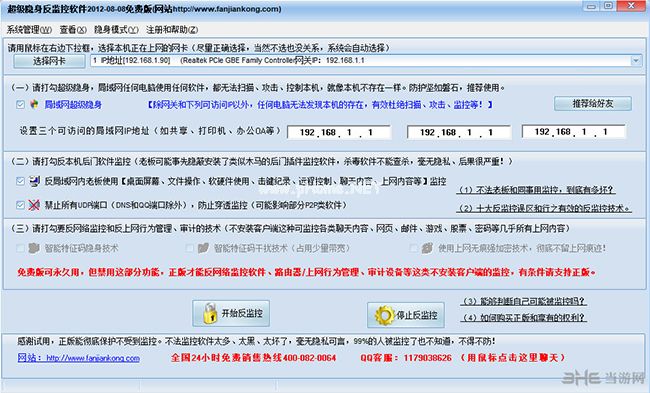Viewport: 650px width, 393px height.
Task: Click the QQ客服 1179038626 chat text
Action: click(462, 357)
